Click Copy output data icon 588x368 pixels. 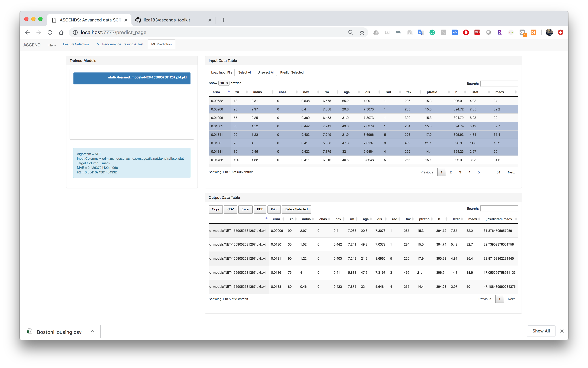point(215,209)
